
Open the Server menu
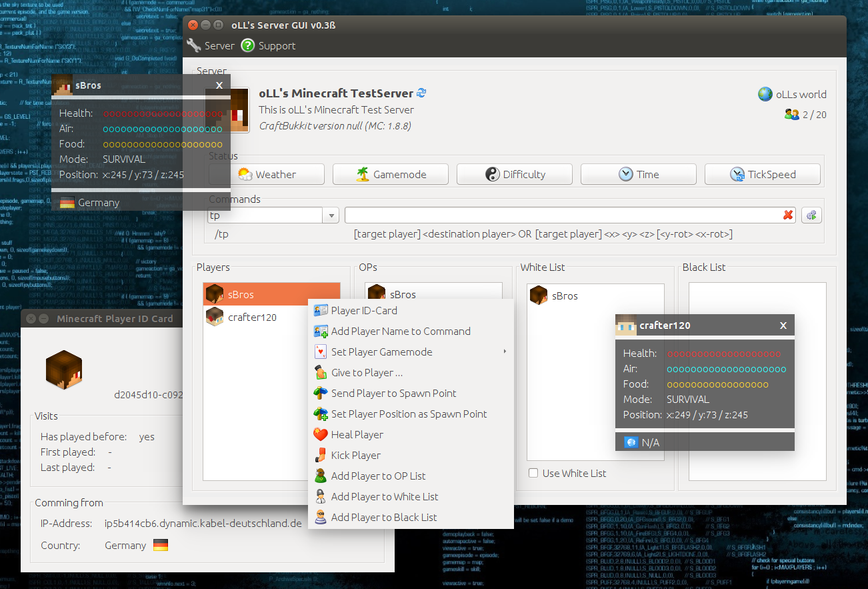(x=211, y=45)
